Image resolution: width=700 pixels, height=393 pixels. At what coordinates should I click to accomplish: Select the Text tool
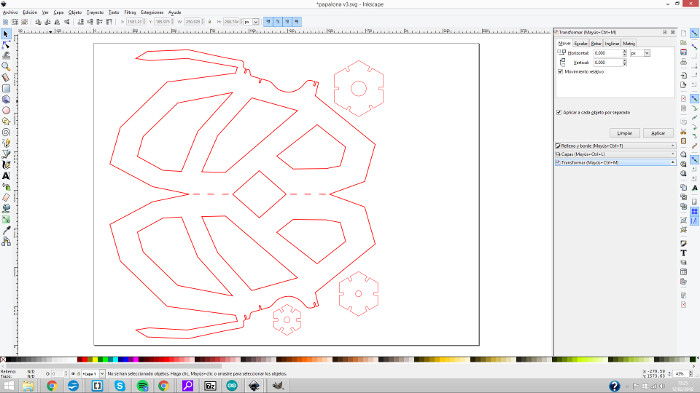click(x=6, y=176)
